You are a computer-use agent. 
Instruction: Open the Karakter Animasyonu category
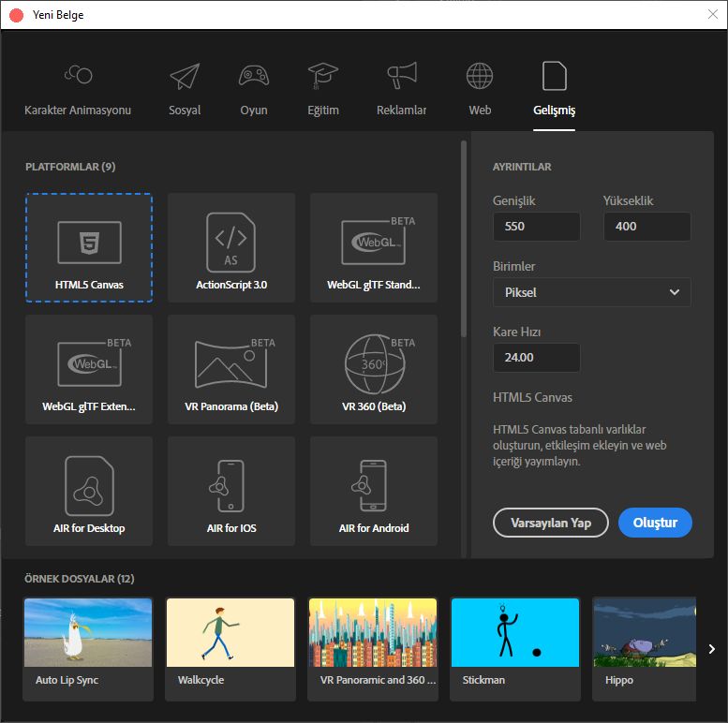click(x=78, y=90)
